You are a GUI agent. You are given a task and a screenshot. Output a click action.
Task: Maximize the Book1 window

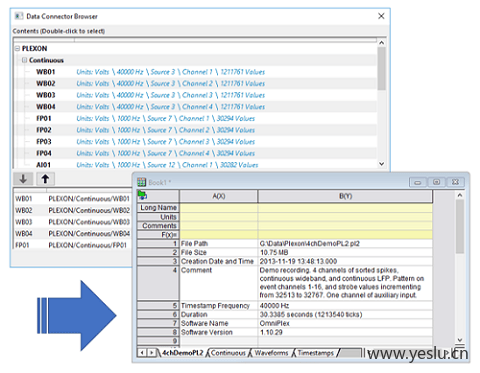pos(436,182)
